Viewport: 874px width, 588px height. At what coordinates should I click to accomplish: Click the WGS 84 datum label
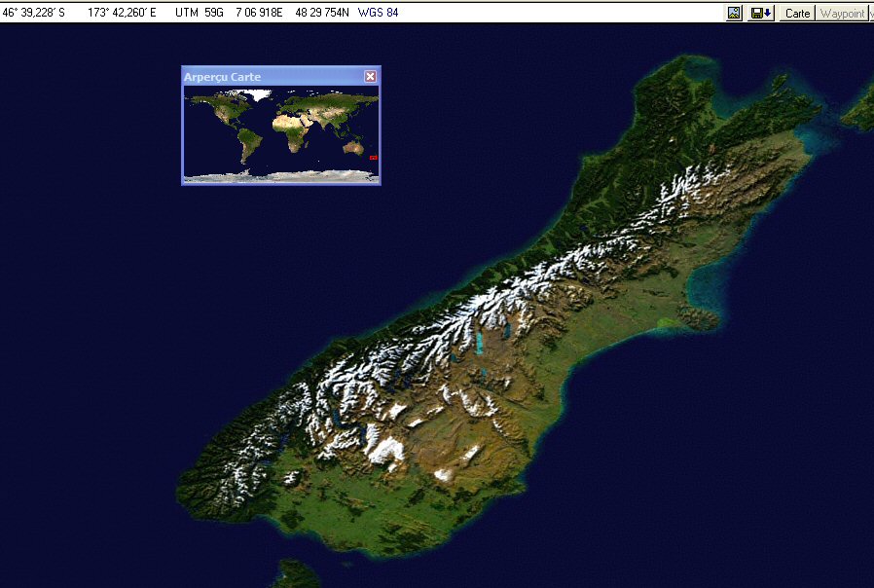(378, 13)
